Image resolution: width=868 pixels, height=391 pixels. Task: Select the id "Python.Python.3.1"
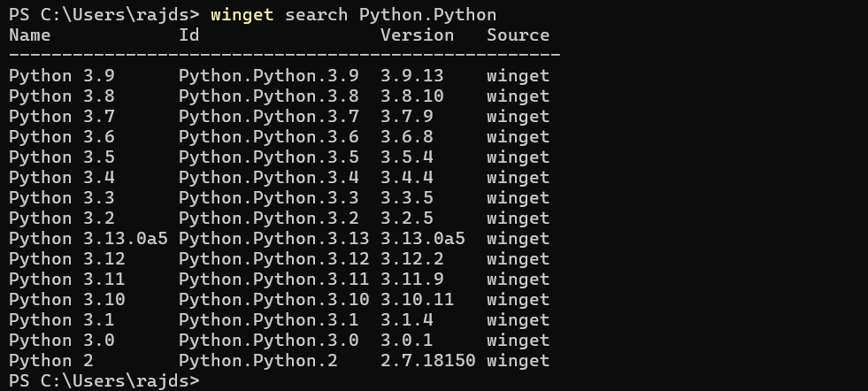(x=268, y=319)
